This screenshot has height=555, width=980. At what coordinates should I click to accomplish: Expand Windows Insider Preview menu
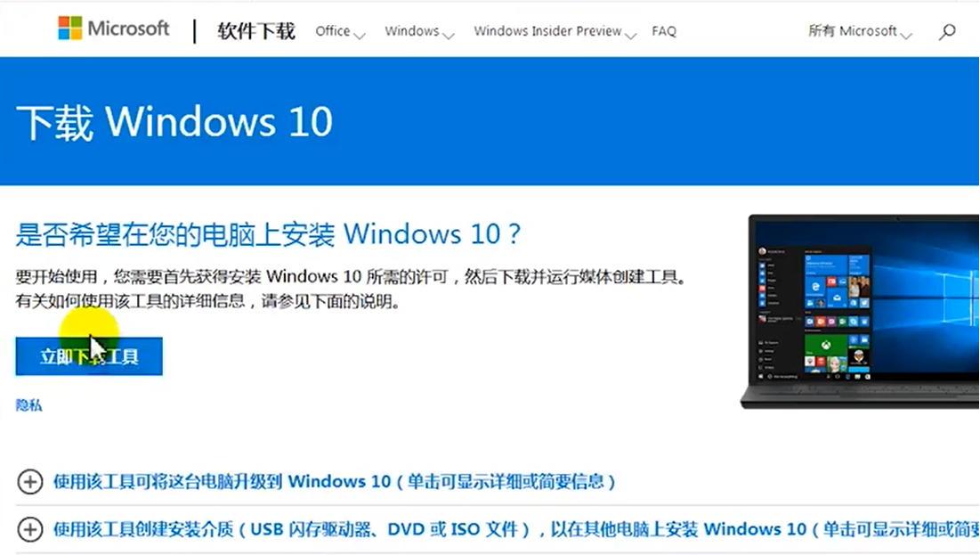(x=555, y=31)
